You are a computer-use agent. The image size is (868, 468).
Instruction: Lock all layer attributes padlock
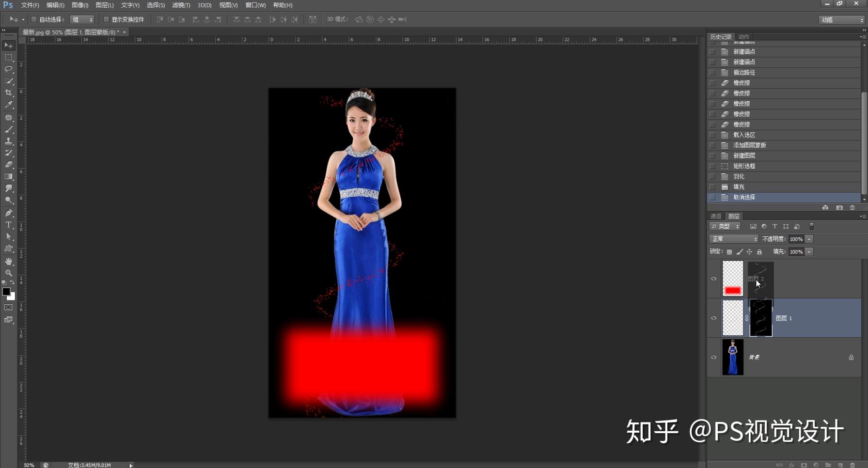759,252
